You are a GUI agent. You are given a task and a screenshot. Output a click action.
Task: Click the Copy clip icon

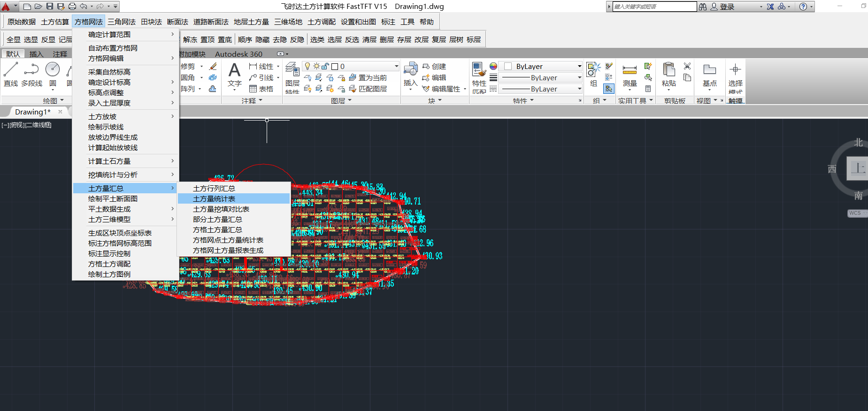[x=687, y=77]
